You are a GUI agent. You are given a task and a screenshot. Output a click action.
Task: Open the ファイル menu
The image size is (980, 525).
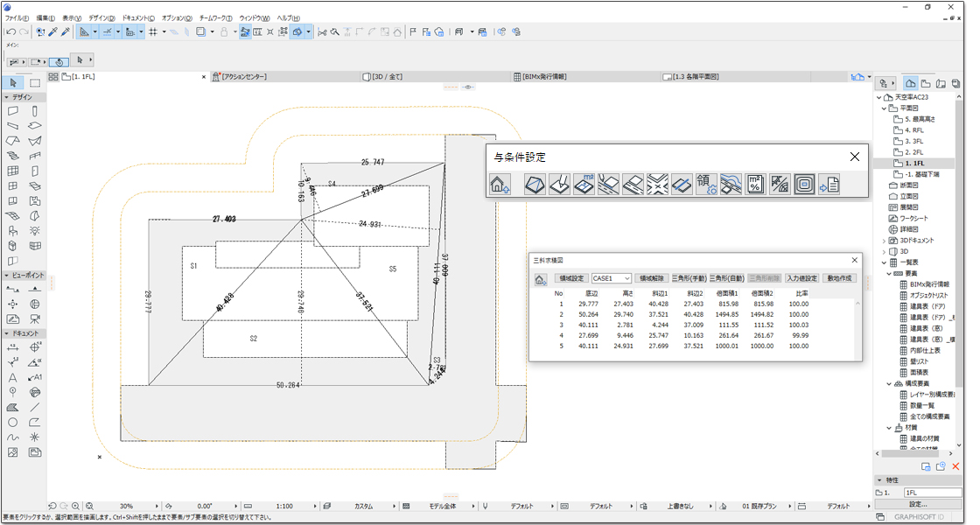tap(17, 18)
